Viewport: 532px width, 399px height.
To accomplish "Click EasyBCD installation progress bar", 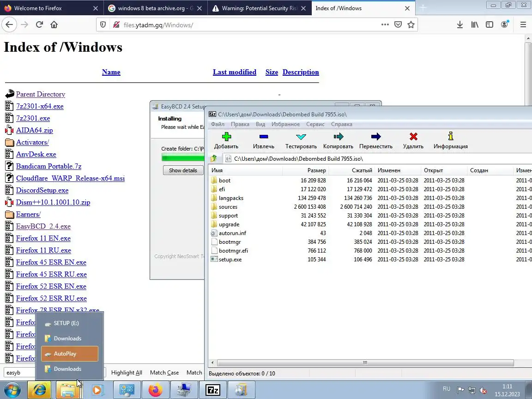I will click(x=183, y=157).
